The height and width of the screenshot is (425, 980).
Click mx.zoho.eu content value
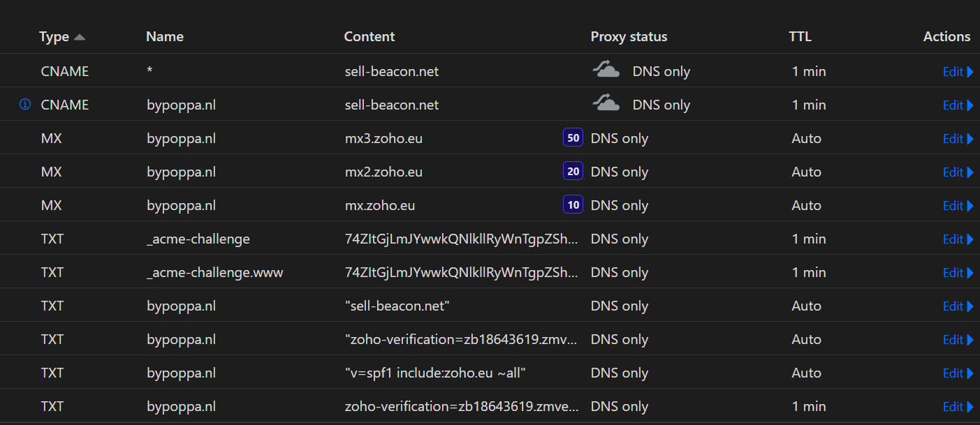tap(380, 205)
